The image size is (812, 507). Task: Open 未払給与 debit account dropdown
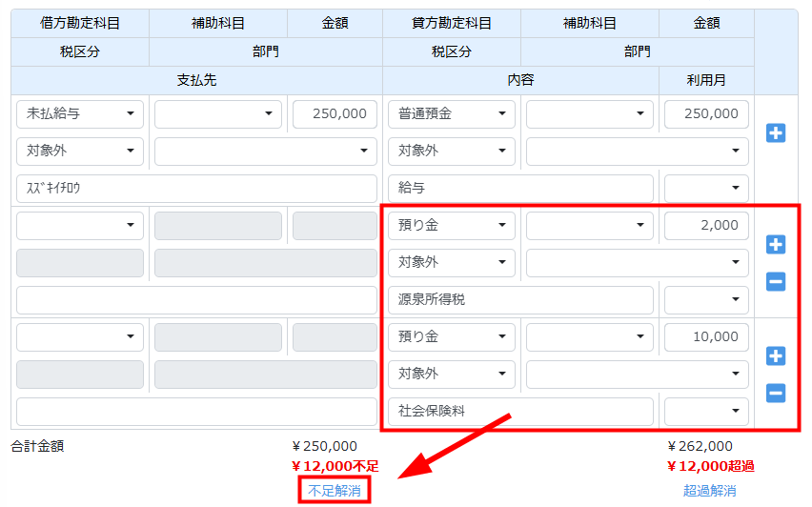click(x=80, y=114)
